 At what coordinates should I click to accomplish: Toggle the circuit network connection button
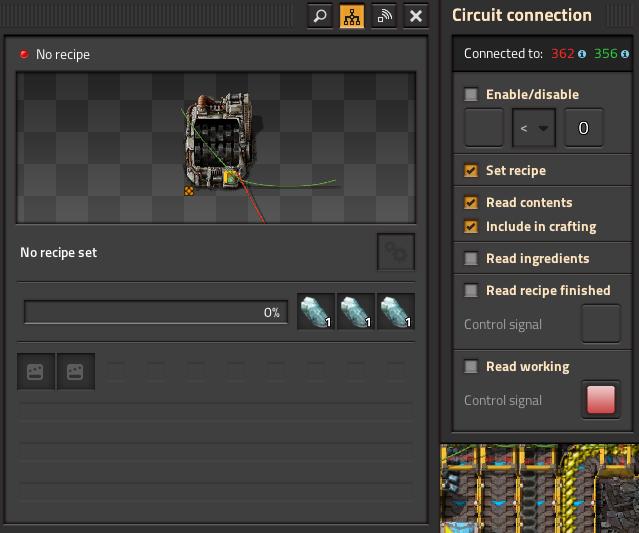pos(352,16)
